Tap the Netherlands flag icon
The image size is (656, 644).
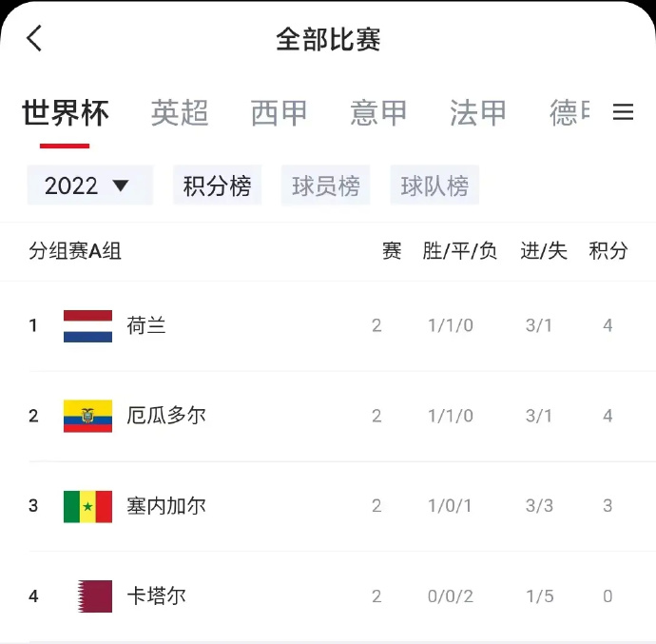pyautogui.click(x=87, y=325)
